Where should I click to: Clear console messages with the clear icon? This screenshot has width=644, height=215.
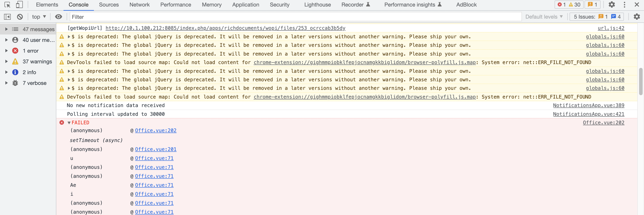point(20,17)
